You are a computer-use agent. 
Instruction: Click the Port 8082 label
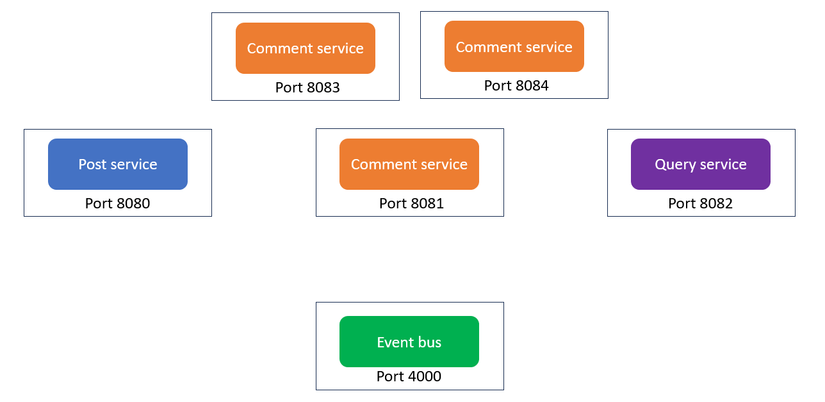pyautogui.click(x=700, y=204)
